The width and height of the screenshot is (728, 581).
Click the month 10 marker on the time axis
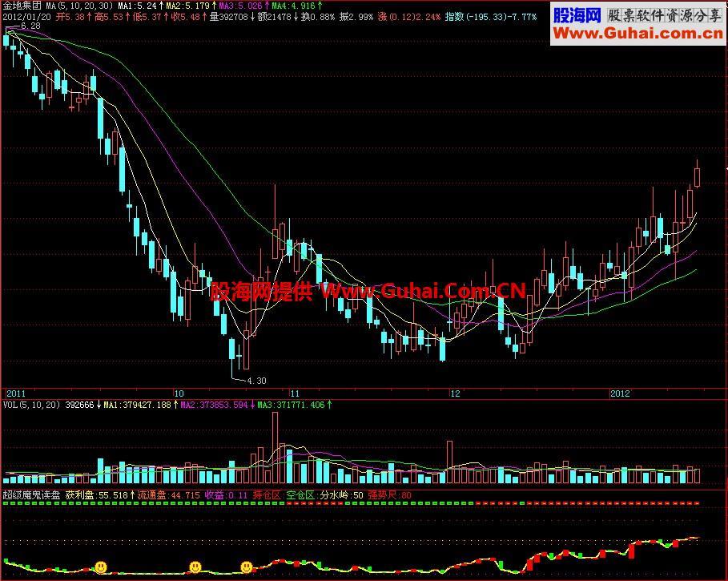[179, 394]
